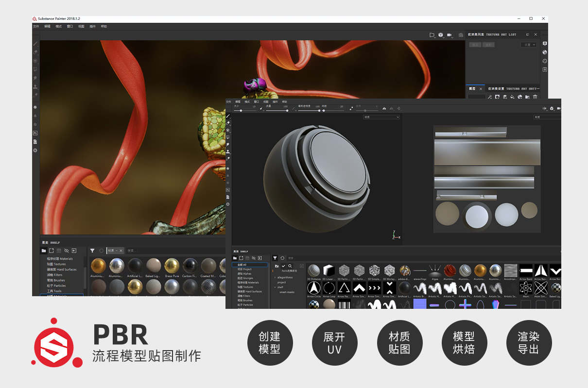Open 材质 dropdown in front 2D viewport
The width and height of the screenshot is (588, 388).
coord(547,117)
